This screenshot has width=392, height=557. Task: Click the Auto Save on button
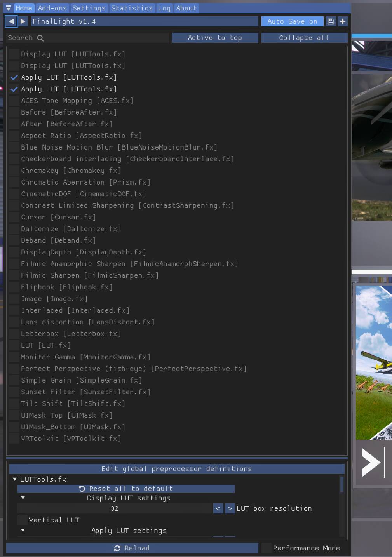[x=292, y=21]
